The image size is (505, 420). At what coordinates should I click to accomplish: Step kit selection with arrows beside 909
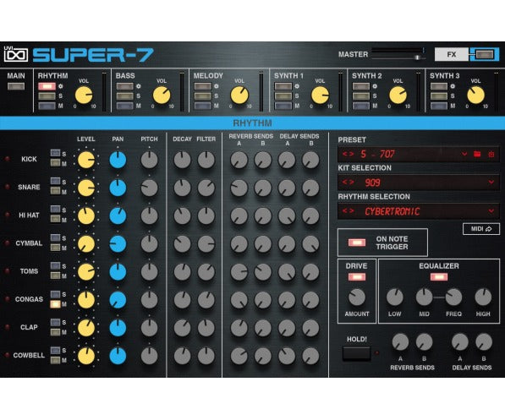[349, 183]
